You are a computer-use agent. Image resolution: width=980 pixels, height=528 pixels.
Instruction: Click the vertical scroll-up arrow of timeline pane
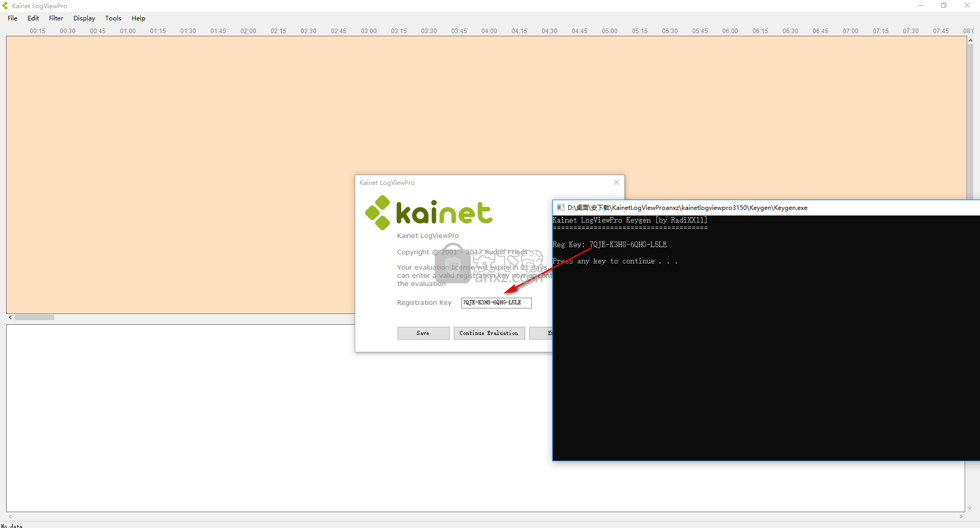point(970,40)
